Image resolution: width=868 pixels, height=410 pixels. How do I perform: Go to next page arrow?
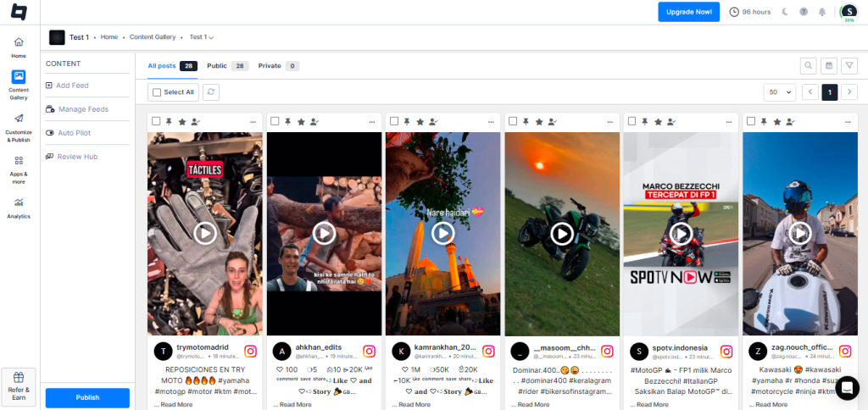click(x=849, y=92)
